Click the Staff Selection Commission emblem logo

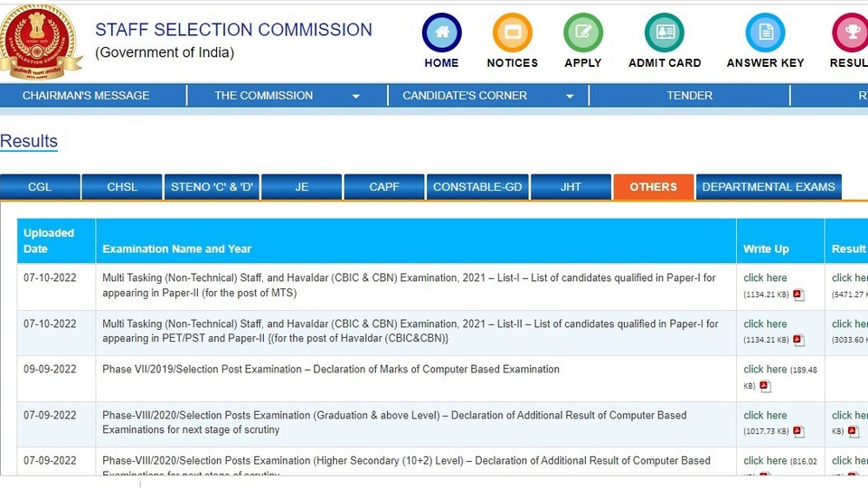(x=39, y=42)
